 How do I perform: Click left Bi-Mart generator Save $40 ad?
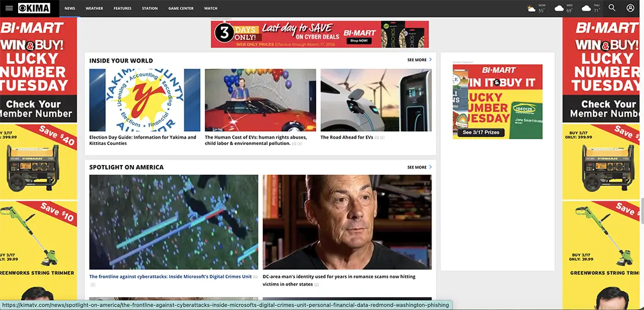(38, 162)
